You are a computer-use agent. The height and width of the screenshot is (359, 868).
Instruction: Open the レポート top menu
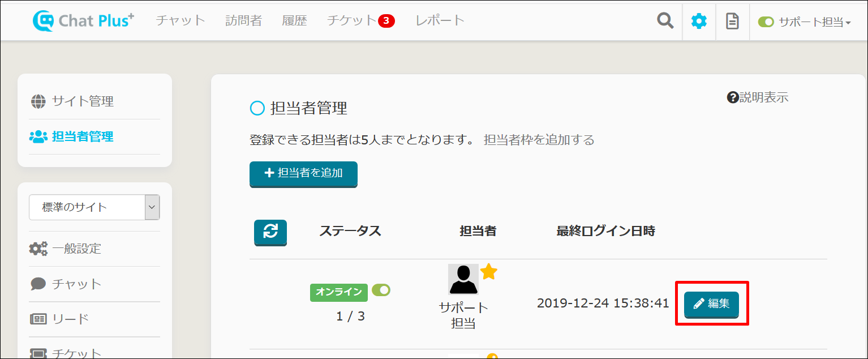[440, 20]
